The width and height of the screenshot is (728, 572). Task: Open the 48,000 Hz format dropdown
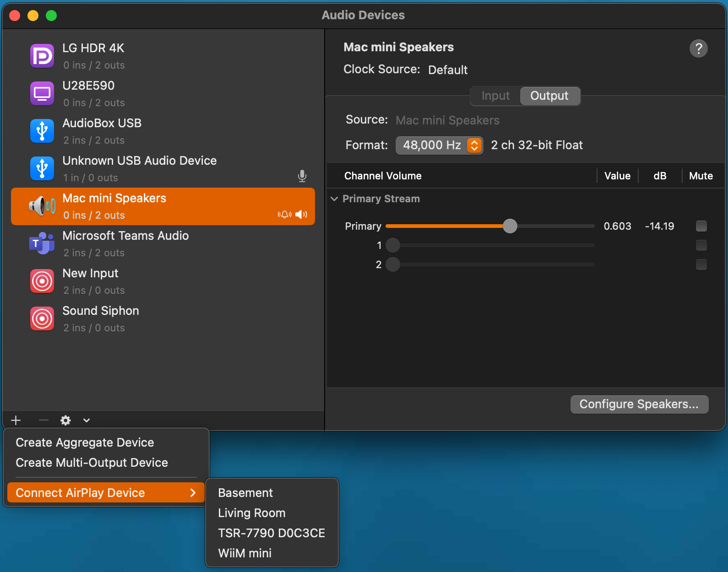click(439, 146)
